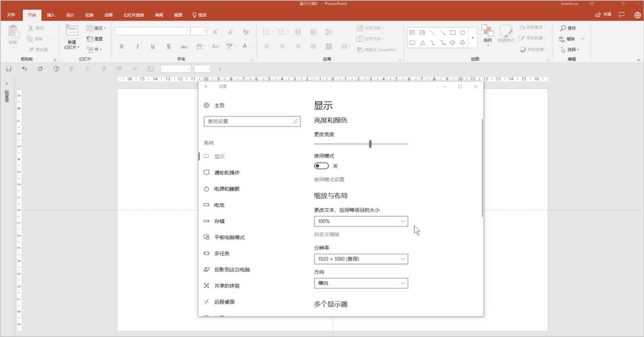Screen dimensions: 644x337
Task: Switch to the Transitions (切换) ribbon tab
Action: pos(90,15)
